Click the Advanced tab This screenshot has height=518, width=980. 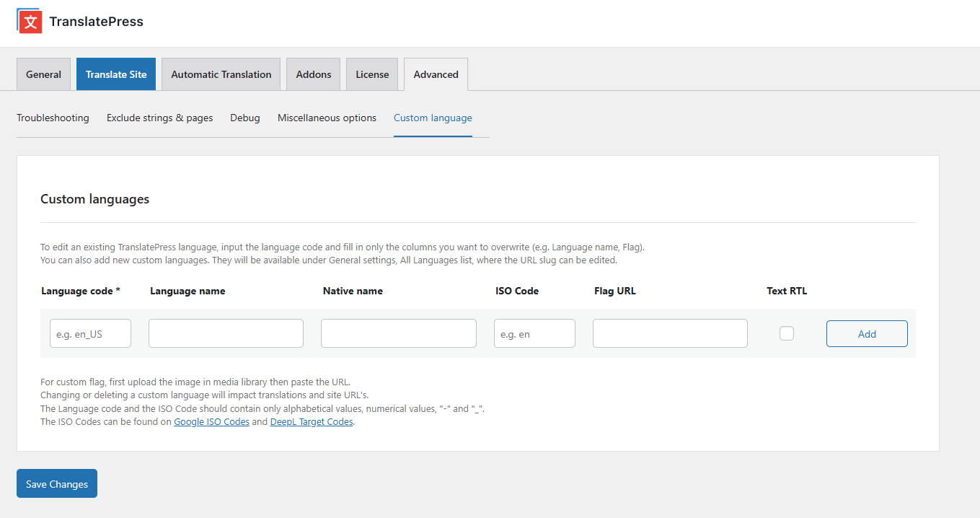[436, 74]
